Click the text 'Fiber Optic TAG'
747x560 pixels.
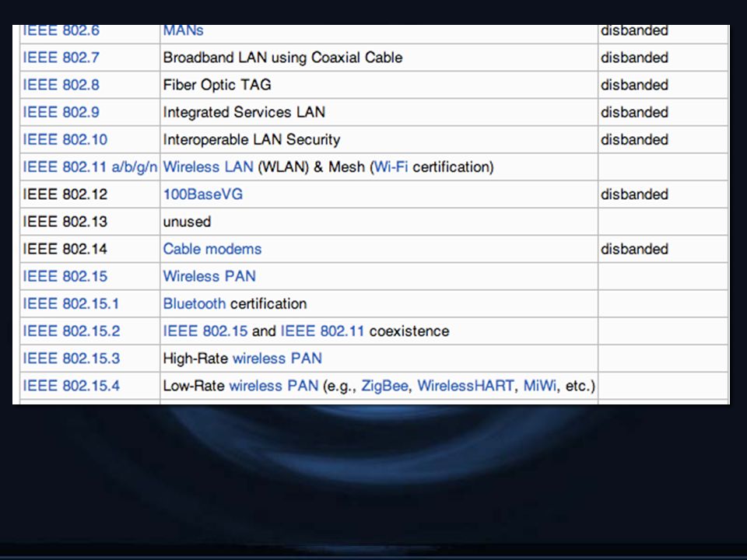217,85
